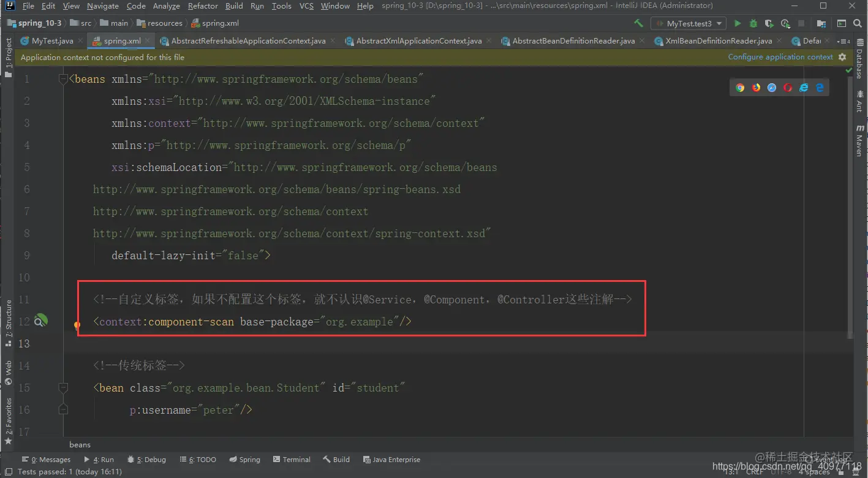
Task: Switch to AbstractBeanDefinitionReader.java tab
Action: pos(573,41)
